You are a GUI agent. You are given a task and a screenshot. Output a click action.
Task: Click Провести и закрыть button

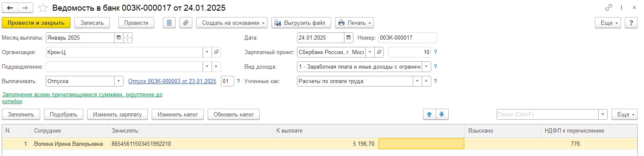pos(36,23)
